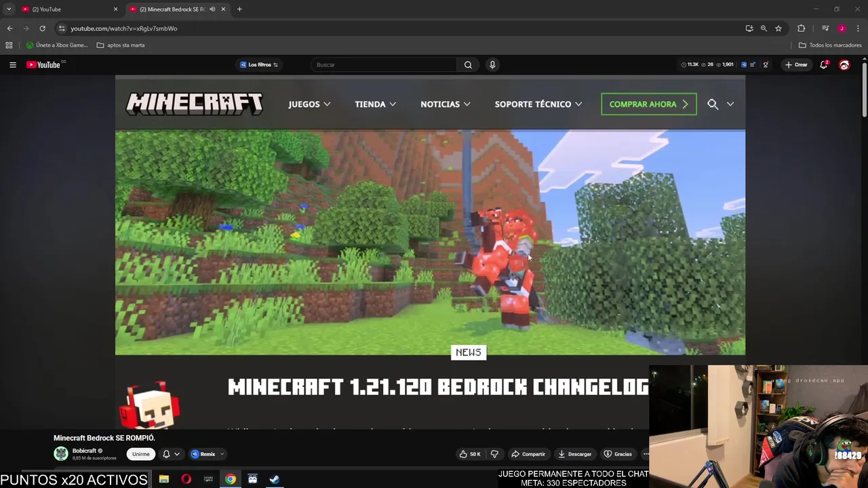Click the install app icon in address bar
868x488 pixels.
[749, 28]
